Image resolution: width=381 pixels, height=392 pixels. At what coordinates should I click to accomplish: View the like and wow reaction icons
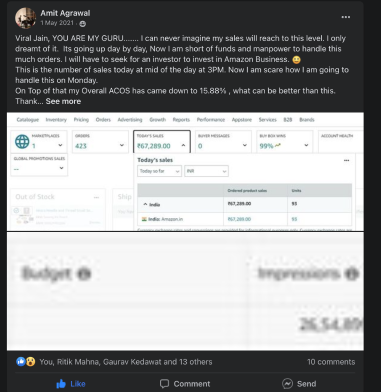(x=26, y=362)
